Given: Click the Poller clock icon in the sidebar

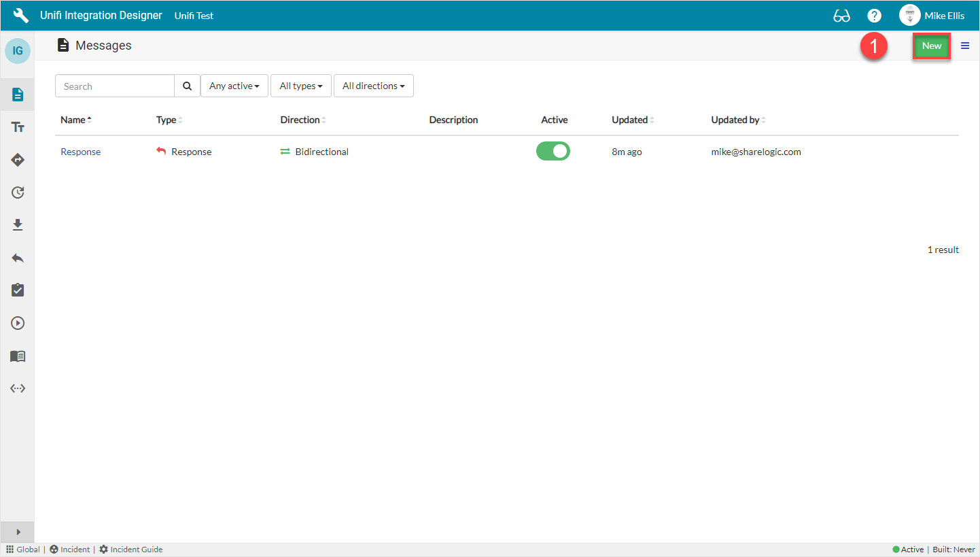Looking at the screenshot, I should point(17,192).
